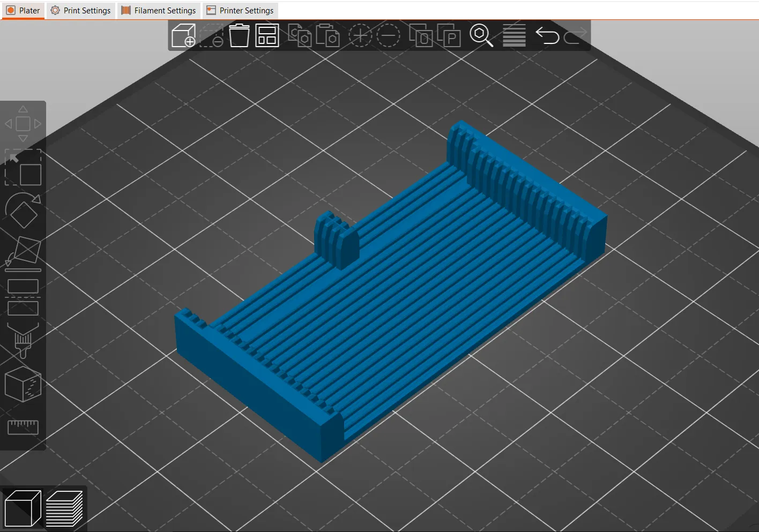759x532 pixels.
Task: Click the Add model icon
Action: pos(183,36)
